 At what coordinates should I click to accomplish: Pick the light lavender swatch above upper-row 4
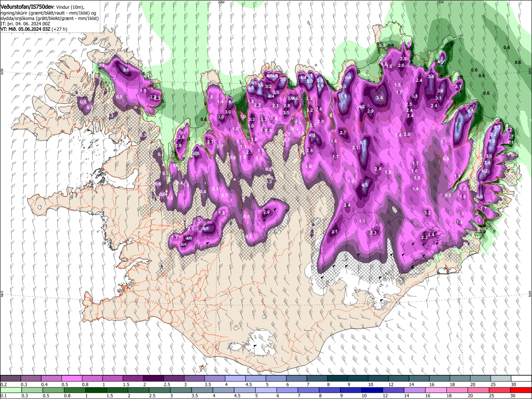[235, 378]
